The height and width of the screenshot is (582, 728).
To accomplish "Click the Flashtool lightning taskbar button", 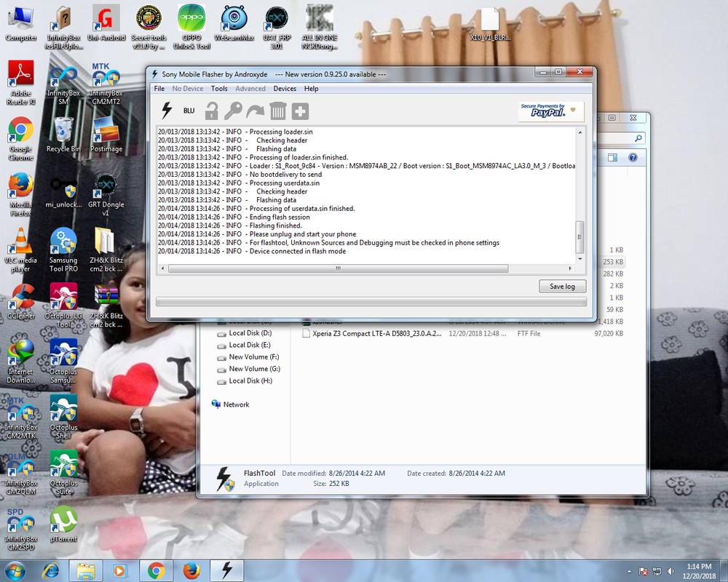I will tap(226, 570).
